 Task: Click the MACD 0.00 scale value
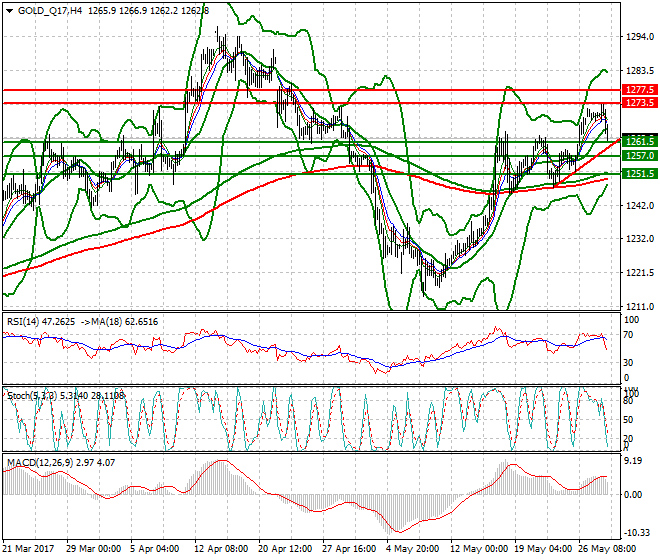pyautogui.click(x=633, y=495)
